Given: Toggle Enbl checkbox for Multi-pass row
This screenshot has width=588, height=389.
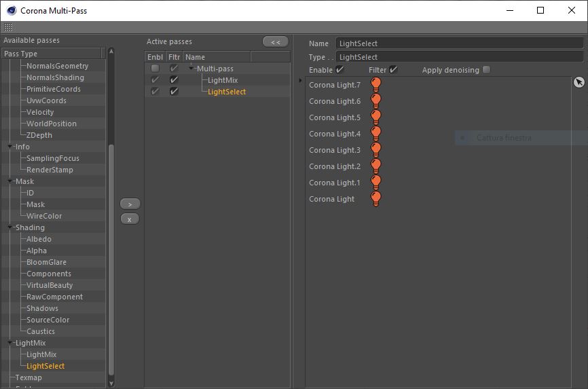Looking at the screenshot, I should coord(155,69).
